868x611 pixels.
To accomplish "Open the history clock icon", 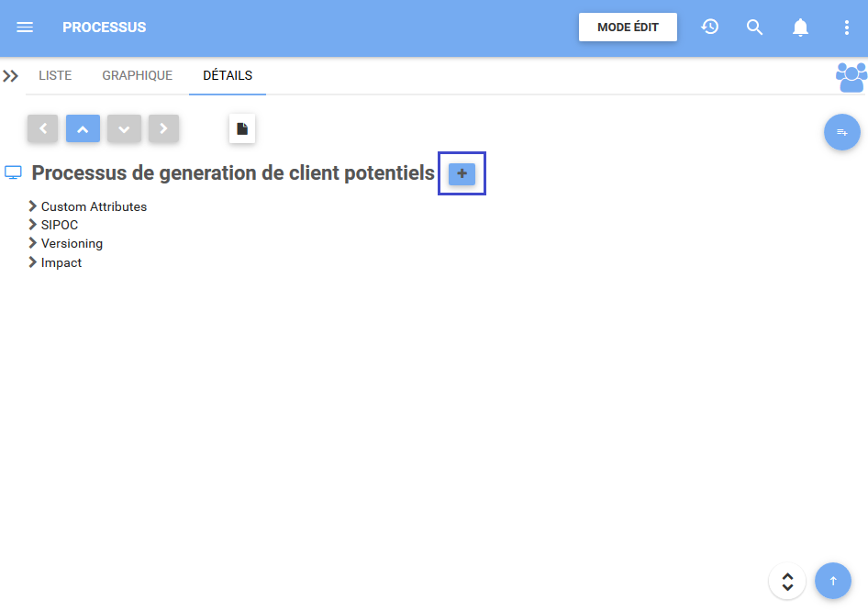I will pyautogui.click(x=709, y=28).
